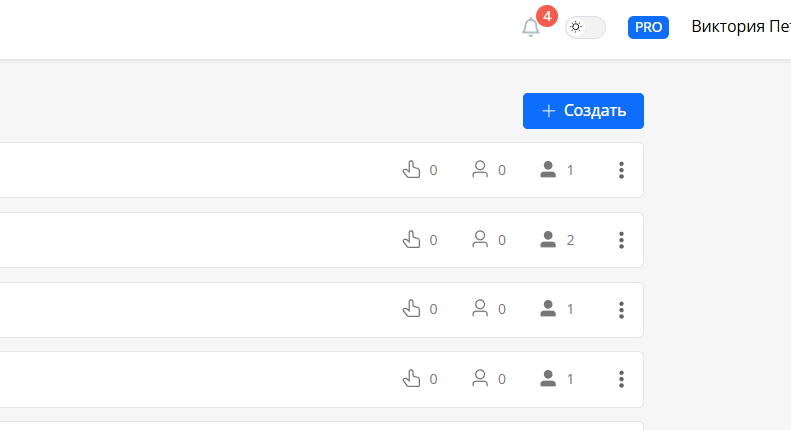Image resolution: width=791 pixels, height=430 pixels.
Task: Open the three-dot menu of the third row
Action: pyautogui.click(x=621, y=309)
